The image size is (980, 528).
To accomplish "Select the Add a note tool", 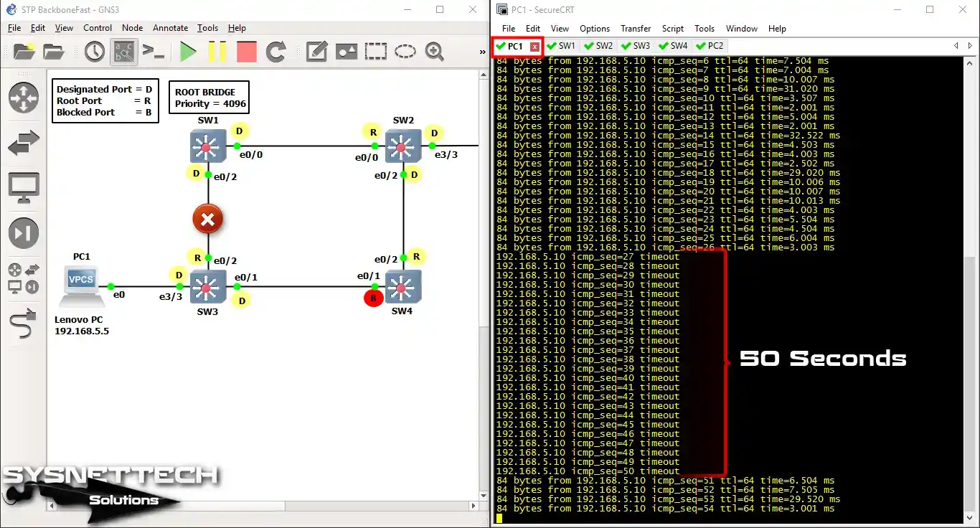I will click(x=317, y=51).
